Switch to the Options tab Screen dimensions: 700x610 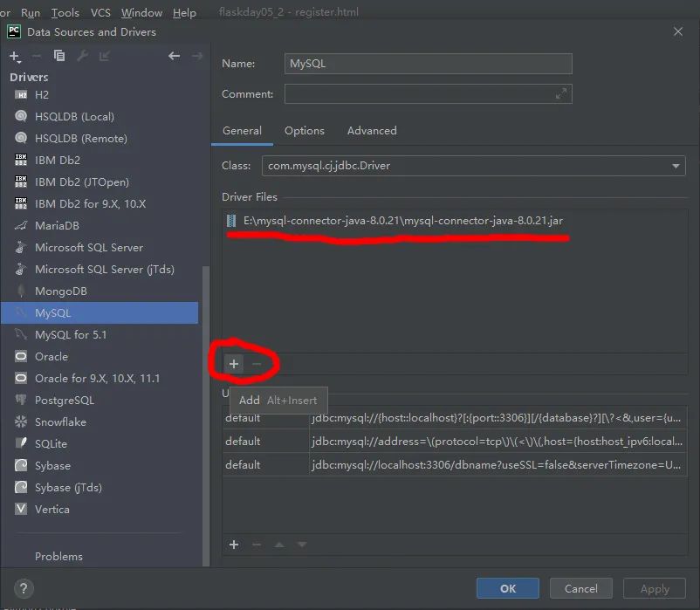[x=305, y=131]
